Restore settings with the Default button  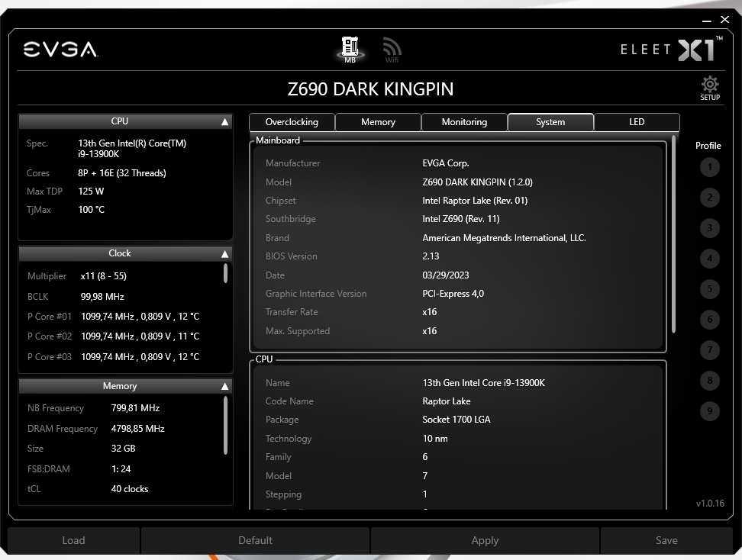click(x=254, y=540)
